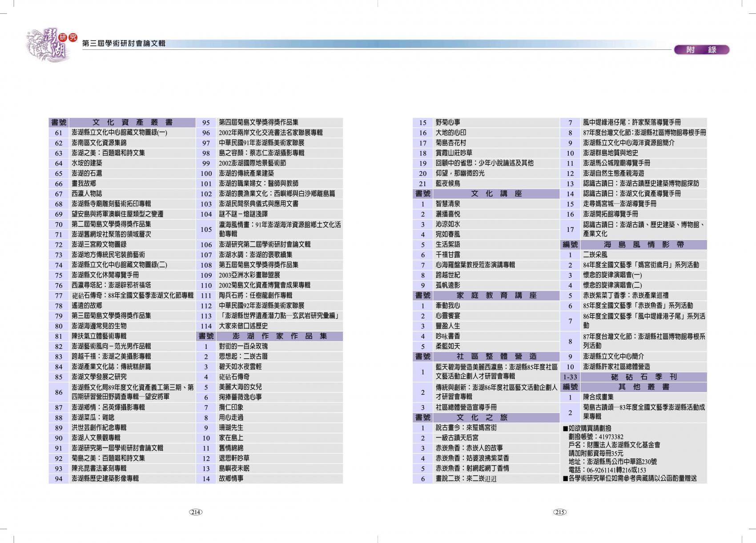Select the 其他叢書 section header

643,387
